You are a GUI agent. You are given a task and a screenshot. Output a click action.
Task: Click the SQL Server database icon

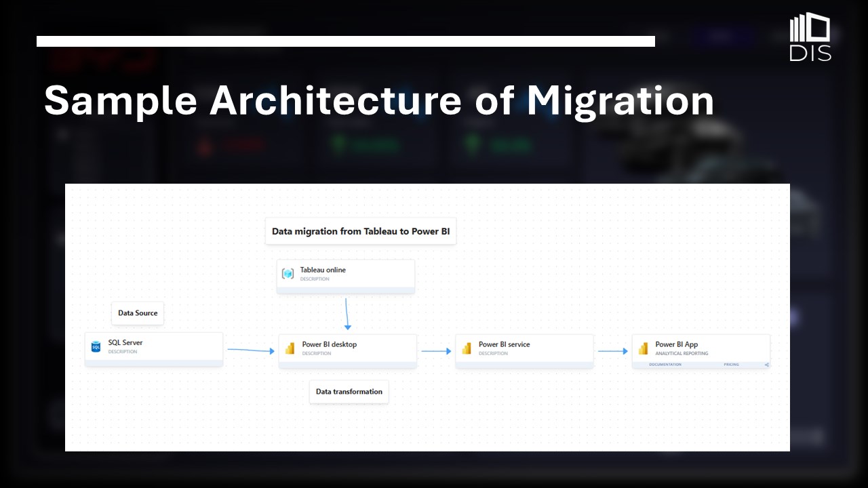[x=96, y=347]
